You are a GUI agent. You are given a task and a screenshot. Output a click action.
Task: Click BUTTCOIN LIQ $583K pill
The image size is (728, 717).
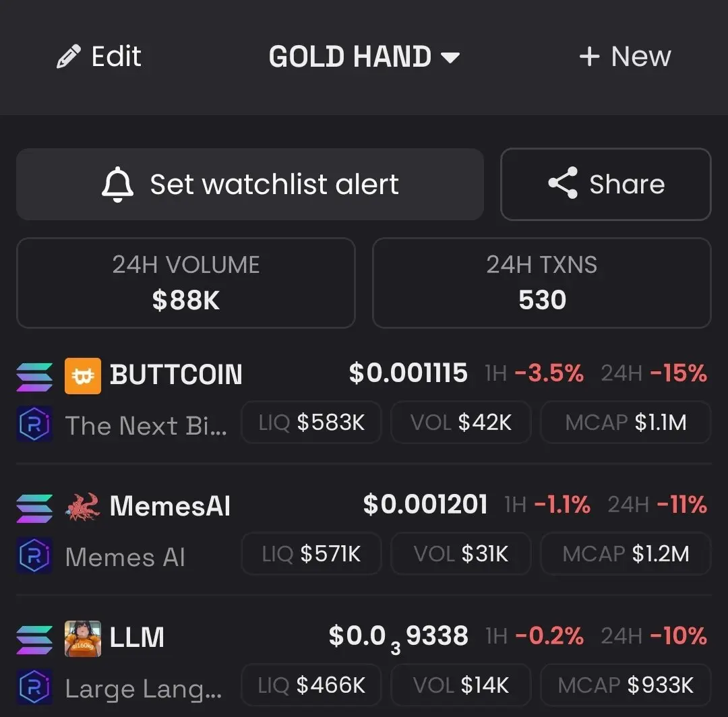click(x=311, y=423)
